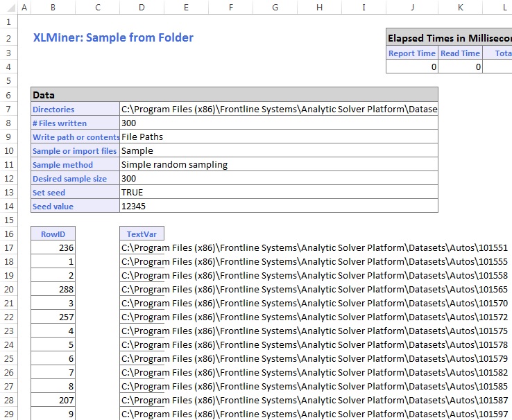Select the 'Read Time' header cell
The image size is (512, 420).
tap(460, 53)
